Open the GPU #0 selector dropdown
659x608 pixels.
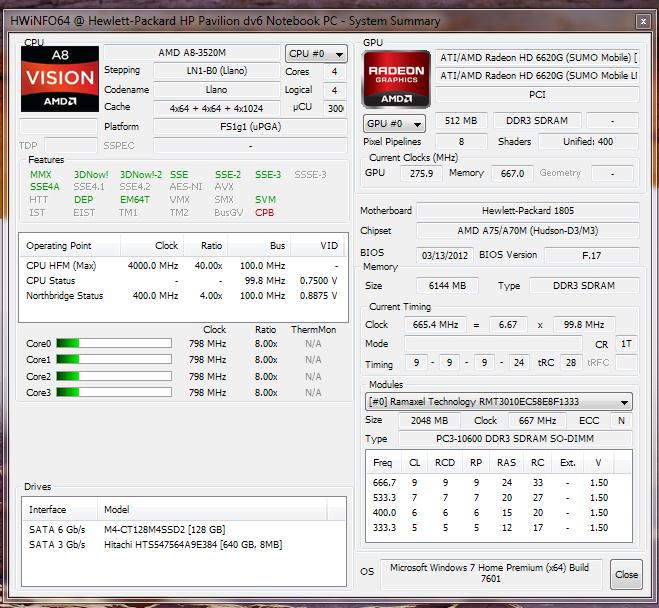[394, 124]
